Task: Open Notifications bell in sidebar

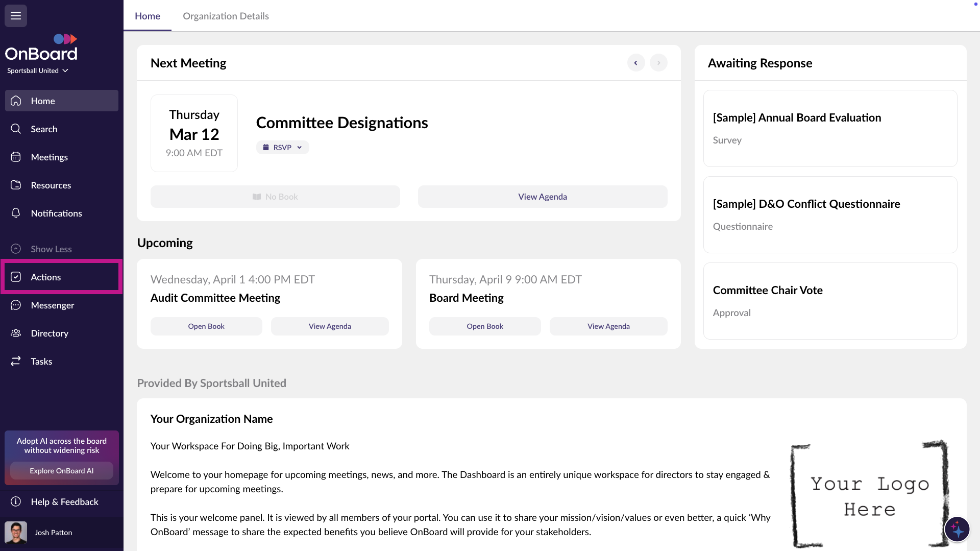Action: (16, 213)
